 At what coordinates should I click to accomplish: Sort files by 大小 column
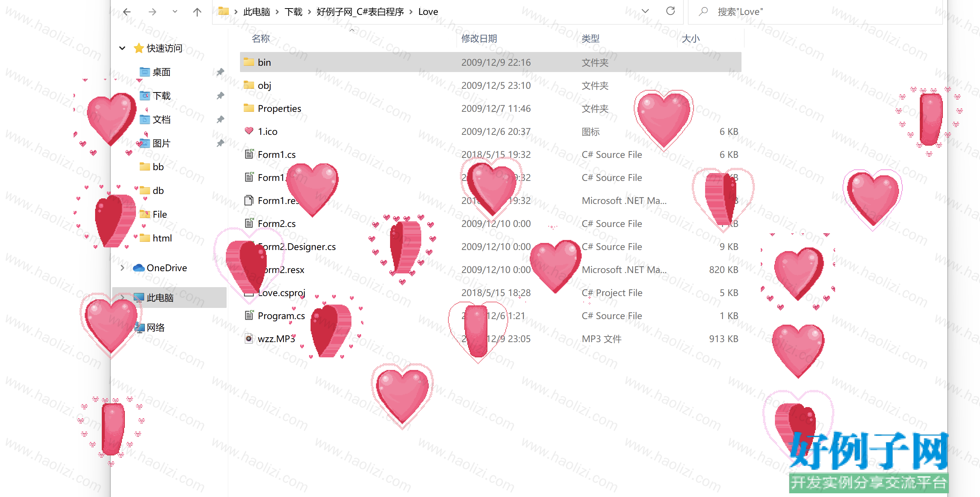click(x=691, y=38)
